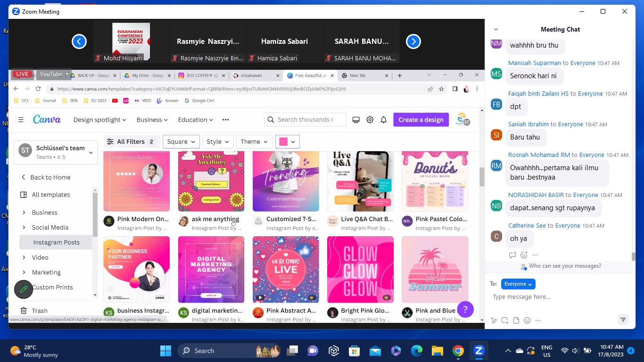Viewport: 644px width, 362px height.
Task: Open the Design spotlight menu
Action: click(x=99, y=120)
